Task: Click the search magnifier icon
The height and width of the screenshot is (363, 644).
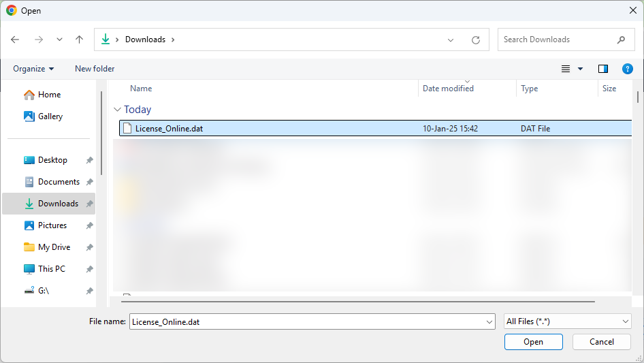Action: point(621,40)
